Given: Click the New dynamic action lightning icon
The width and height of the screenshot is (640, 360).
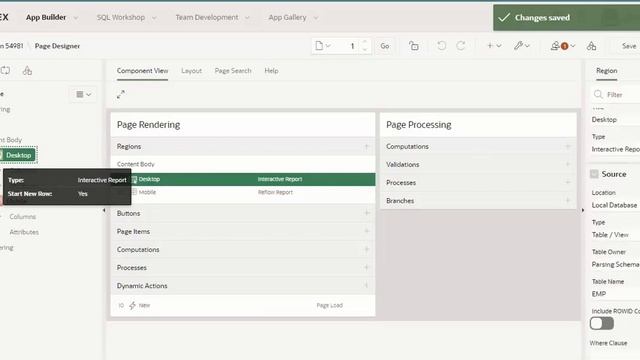Looking at the screenshot, I should [x=132, y=305].
